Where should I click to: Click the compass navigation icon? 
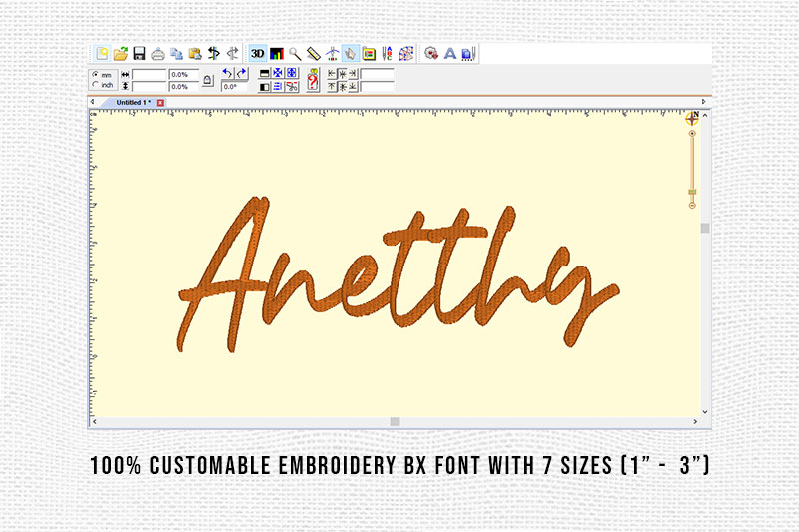(691, 119)
